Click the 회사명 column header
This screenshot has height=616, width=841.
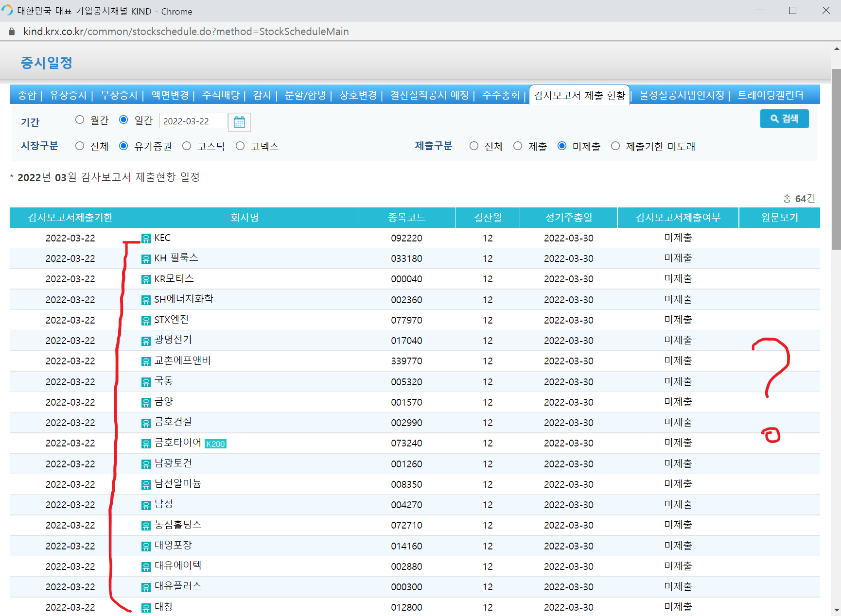[245, 218]
